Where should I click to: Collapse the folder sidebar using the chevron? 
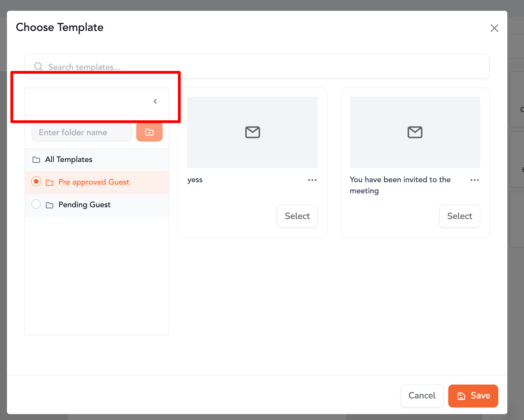coord(155,102)
